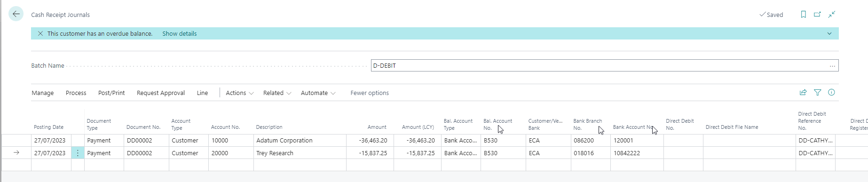The height and width of the screenshot is (182, 868).
Task: Click account number 20000 cell
Action: [x=231, y=153]
